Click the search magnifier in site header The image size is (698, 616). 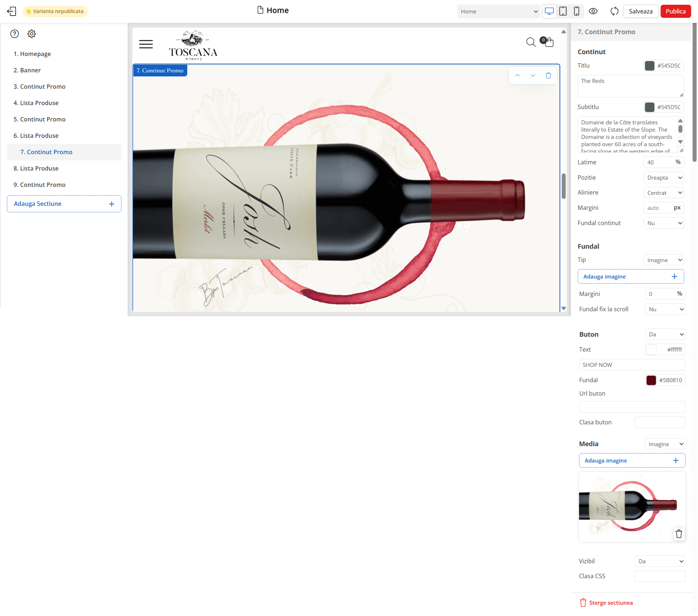(531, 42)
